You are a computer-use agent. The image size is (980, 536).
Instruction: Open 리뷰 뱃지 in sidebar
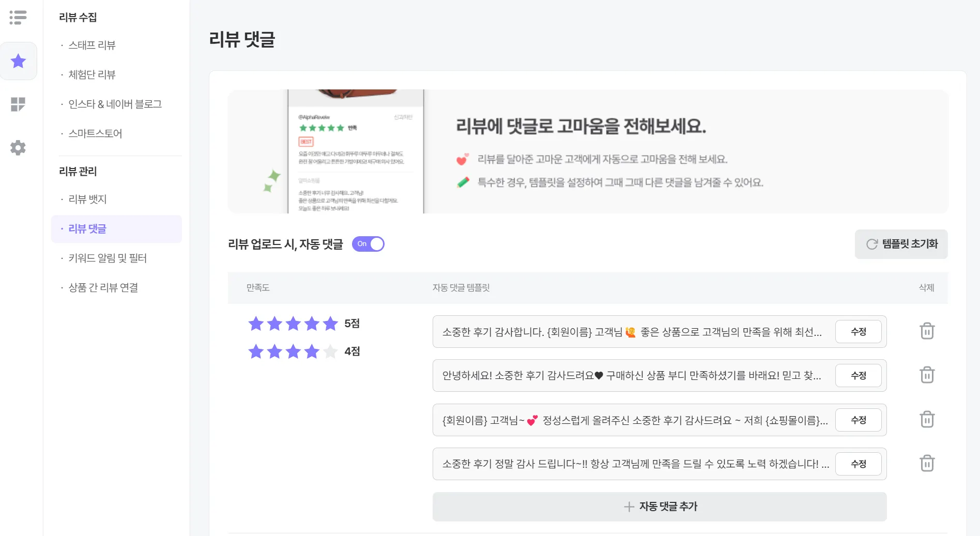point(87,199)
